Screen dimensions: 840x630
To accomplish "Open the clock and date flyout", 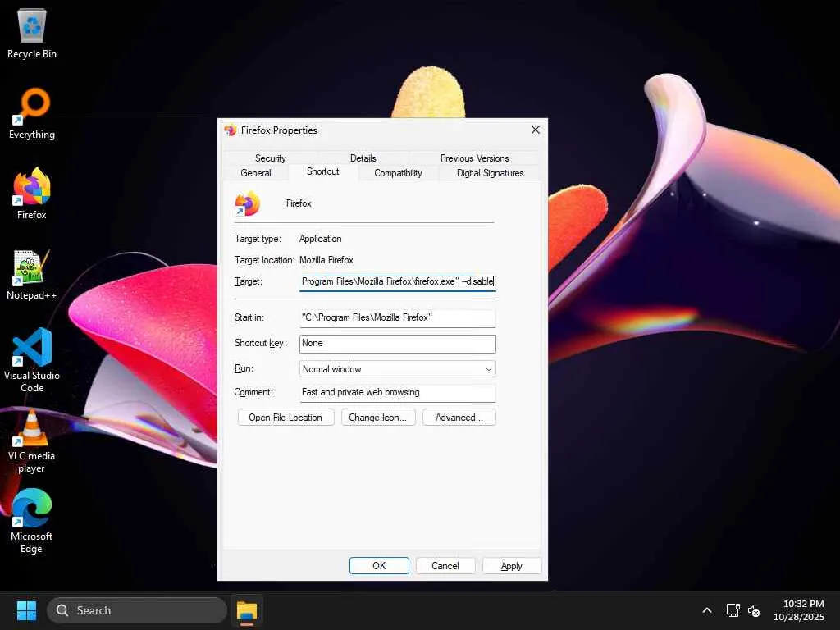I will [x=799, y=610].
